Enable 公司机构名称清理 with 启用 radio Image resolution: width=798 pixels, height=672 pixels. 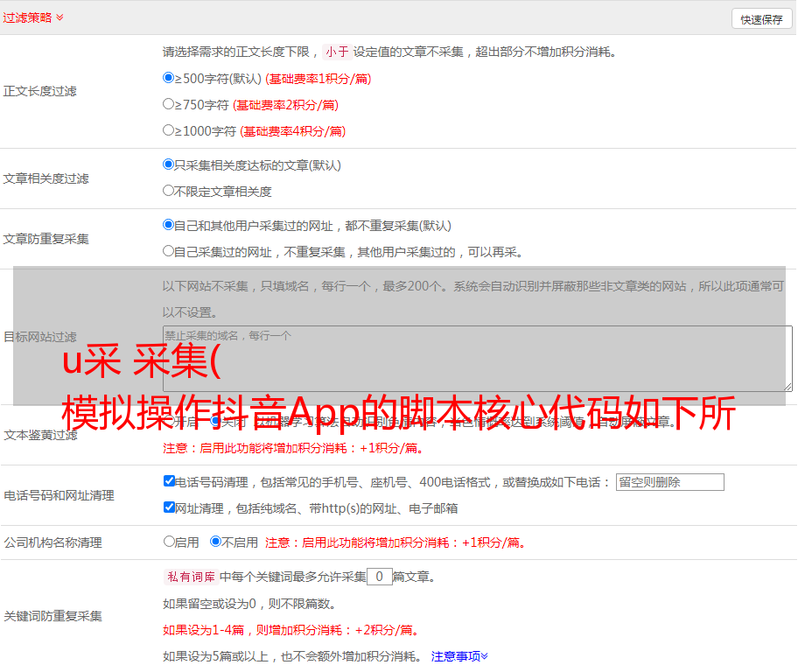pos(170,542)
